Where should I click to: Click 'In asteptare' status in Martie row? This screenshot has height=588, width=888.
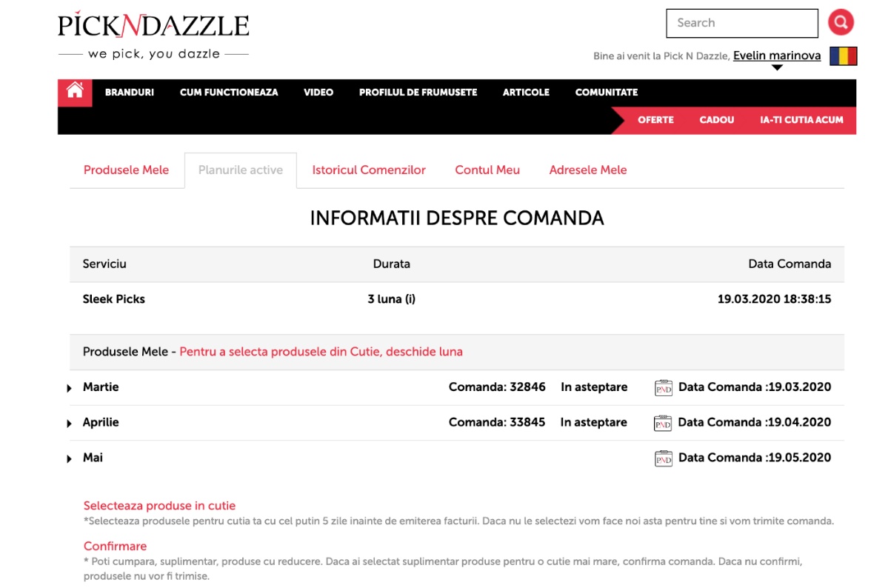click(x=594, y=387)
